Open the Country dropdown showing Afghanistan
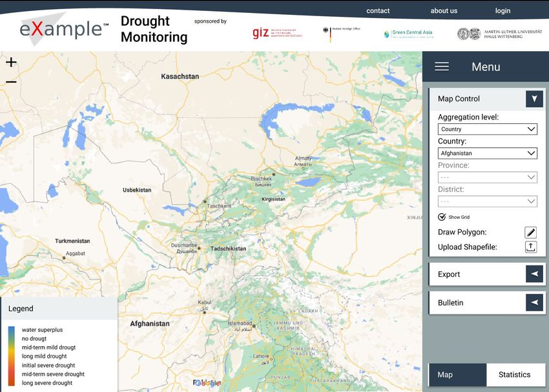Screen dimensions: 549x392 [488, 153]
